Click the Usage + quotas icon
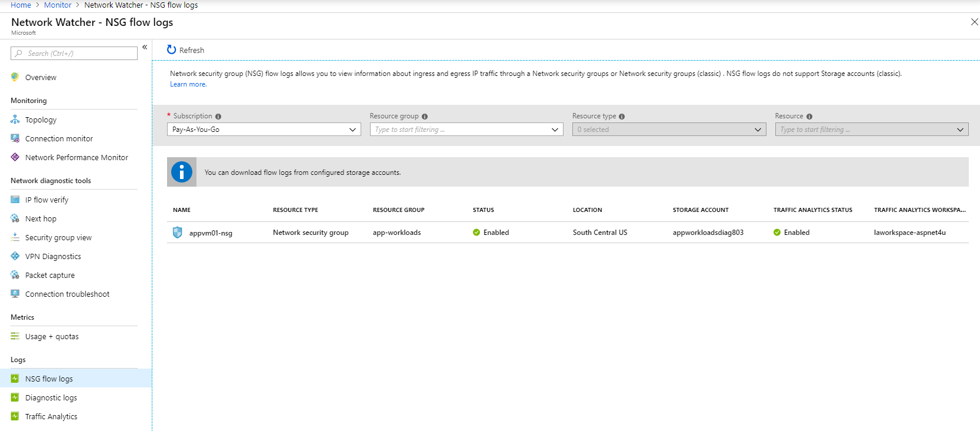This screenshot has height=431, width=980. 15,336
